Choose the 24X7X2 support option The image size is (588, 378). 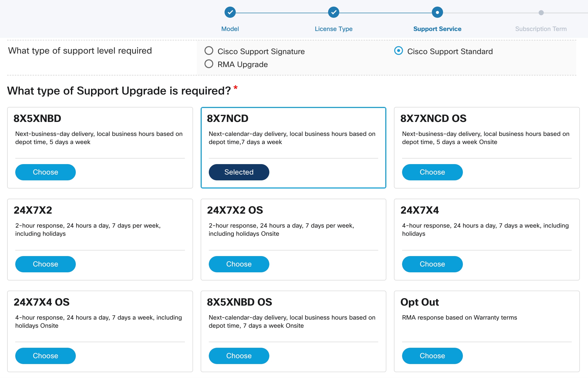46,264
